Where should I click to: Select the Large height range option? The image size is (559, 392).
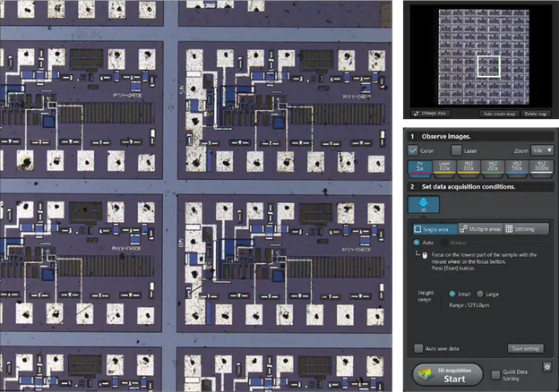480,293
